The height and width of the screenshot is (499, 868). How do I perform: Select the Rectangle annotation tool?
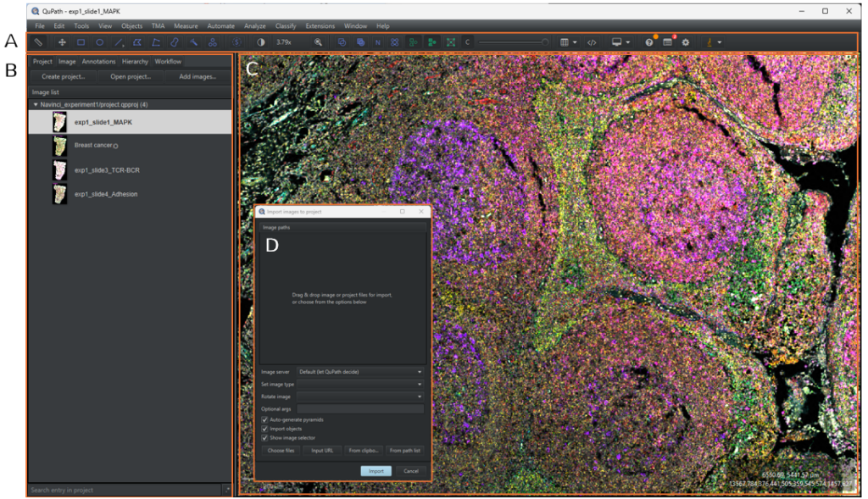(x=81, y=42)
